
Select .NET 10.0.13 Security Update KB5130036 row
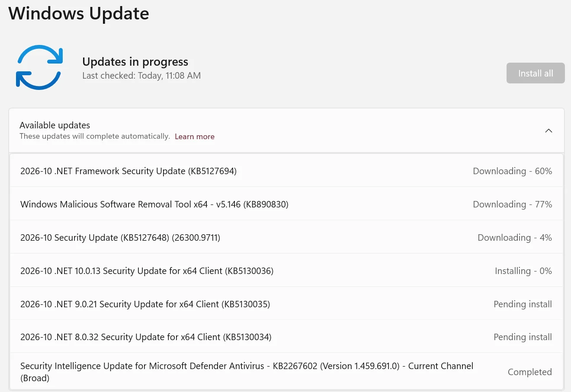click(286, 271)
